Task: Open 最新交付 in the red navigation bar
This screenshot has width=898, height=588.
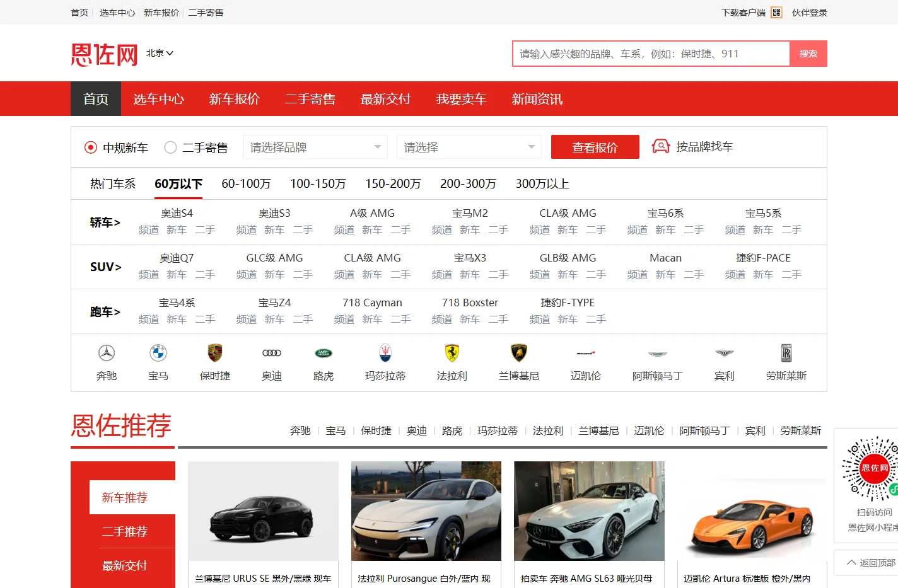Action: tap(386, 99)
